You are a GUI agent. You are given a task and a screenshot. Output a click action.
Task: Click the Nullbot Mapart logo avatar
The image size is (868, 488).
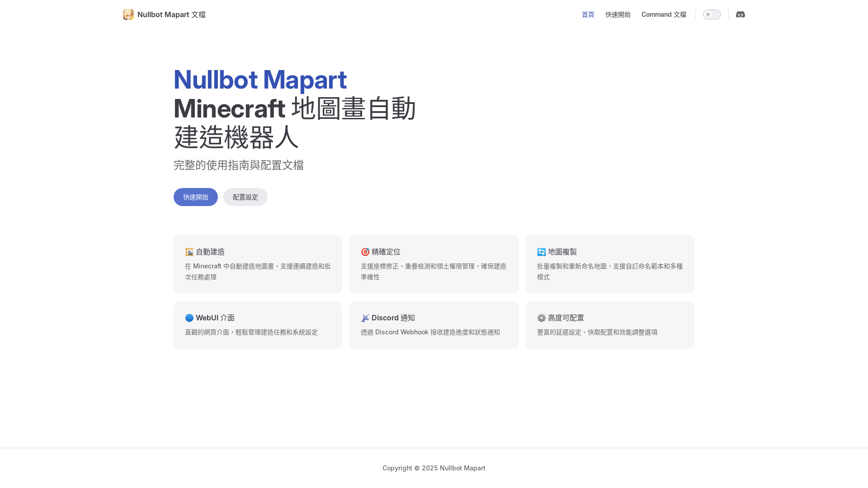point(128,14)
